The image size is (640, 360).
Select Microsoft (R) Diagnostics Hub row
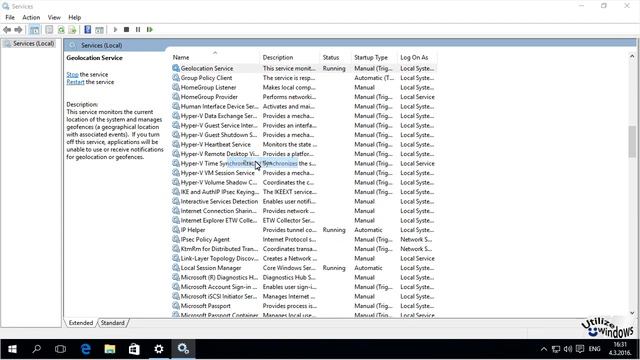pyautogui.click(x=304, y=278)
